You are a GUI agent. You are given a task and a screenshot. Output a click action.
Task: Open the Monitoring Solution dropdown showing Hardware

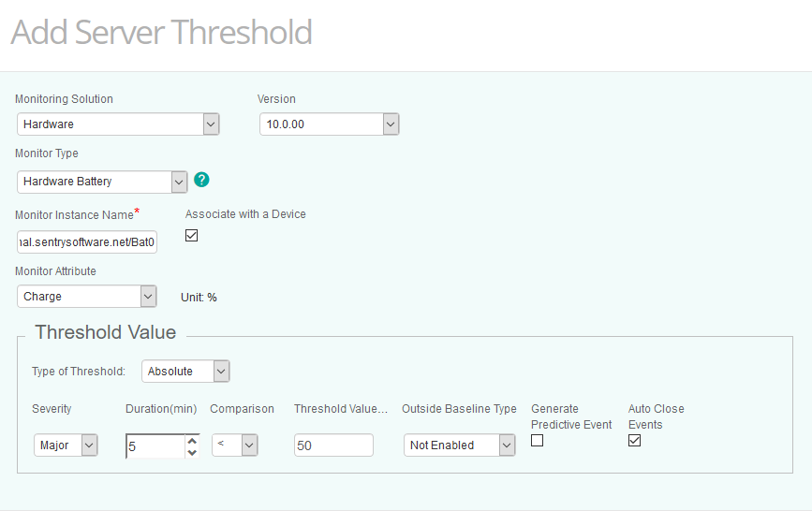pos(118,124)
